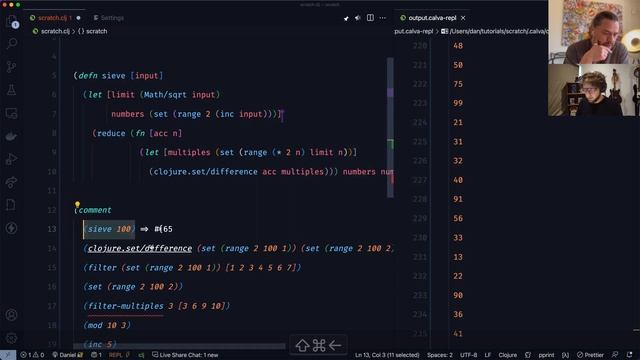Click the (sieve 100) expression
This screenshot has height=360, width=640.
(x=109, y=229)
